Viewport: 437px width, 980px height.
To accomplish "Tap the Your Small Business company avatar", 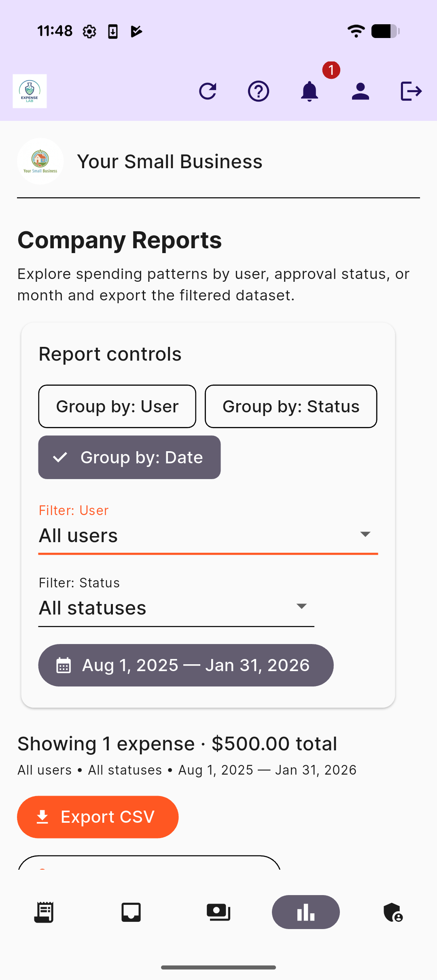I will [40, 161].
